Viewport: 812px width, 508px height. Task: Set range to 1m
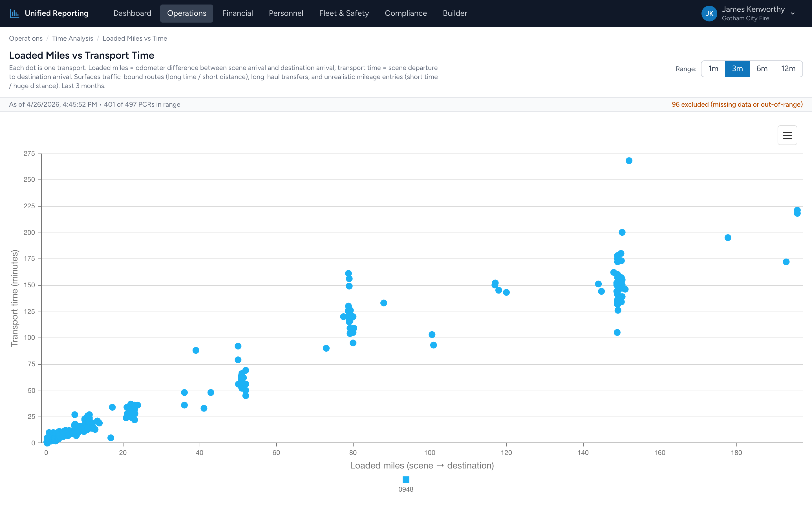pos(713,69)
